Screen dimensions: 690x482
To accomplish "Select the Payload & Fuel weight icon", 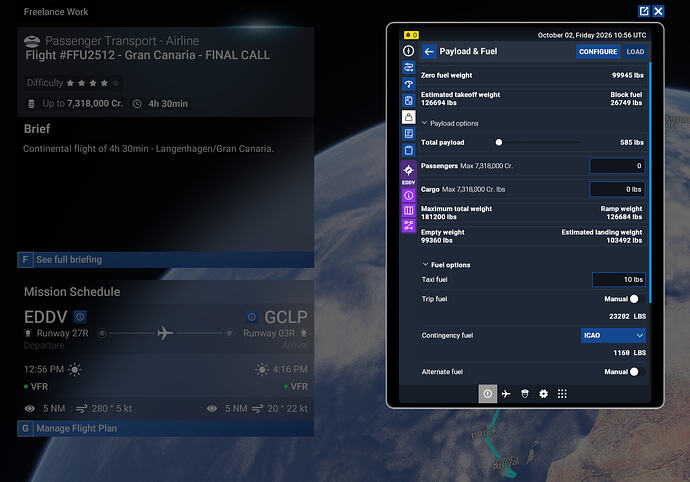I will tap(408, 117).
